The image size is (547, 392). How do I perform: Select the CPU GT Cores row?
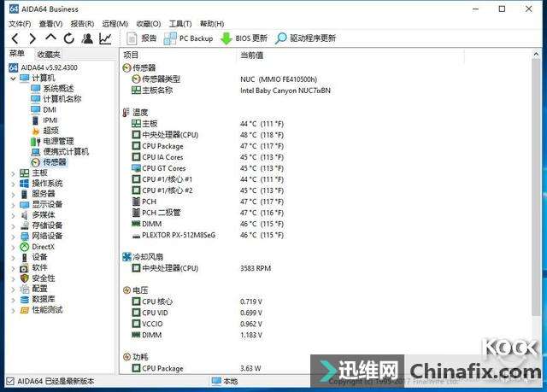pos(208,168)
